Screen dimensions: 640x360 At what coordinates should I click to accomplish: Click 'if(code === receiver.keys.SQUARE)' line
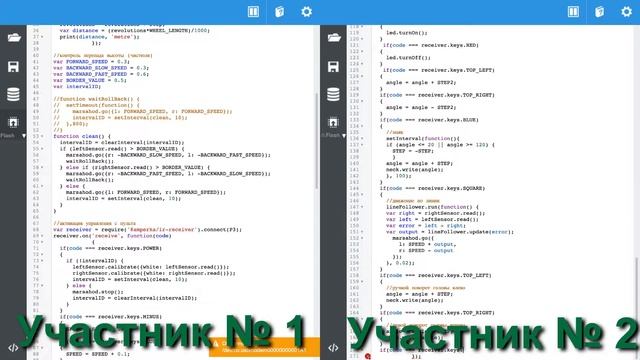tap(432, 188)
